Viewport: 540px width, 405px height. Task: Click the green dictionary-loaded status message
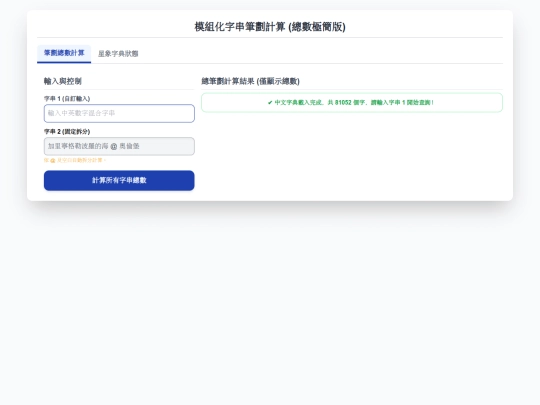tap(352, 102)
